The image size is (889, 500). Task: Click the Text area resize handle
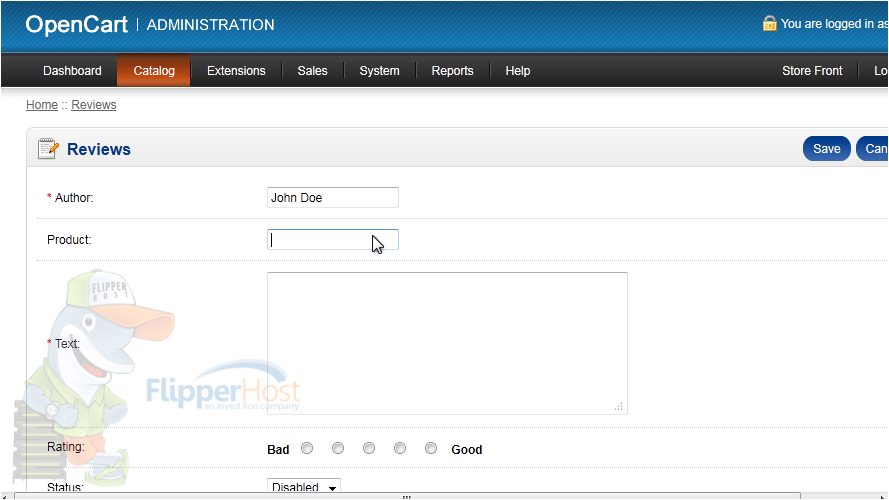pos(619,406)
